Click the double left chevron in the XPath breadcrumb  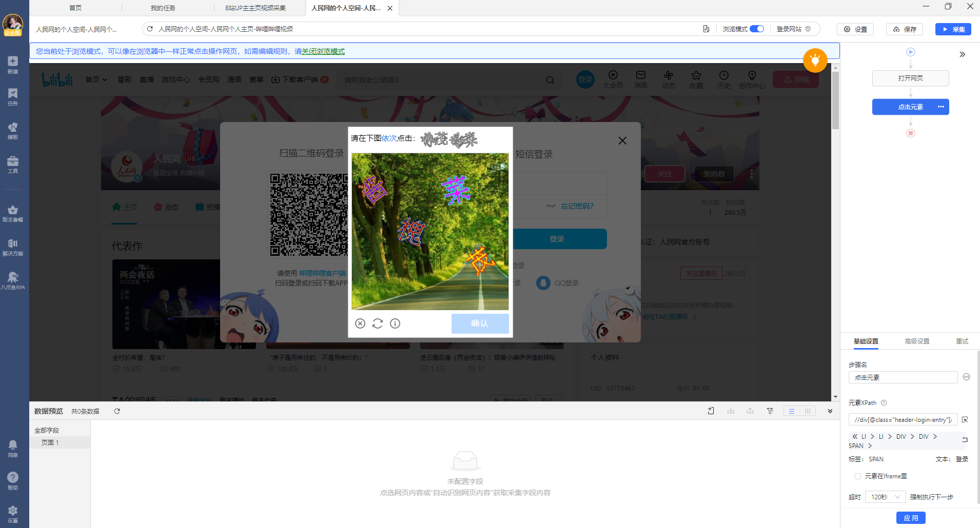(x=855, y=437)
